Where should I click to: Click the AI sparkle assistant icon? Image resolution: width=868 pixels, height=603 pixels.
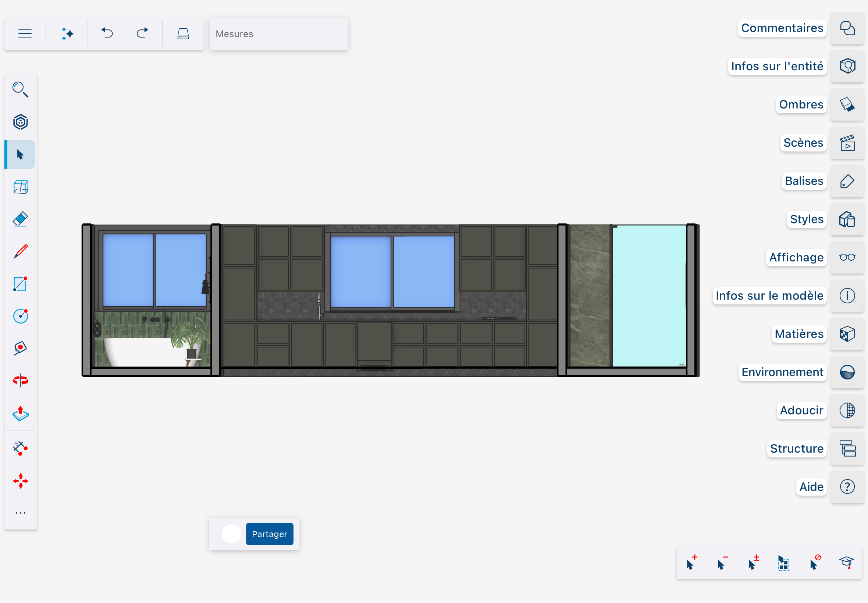[68, 34]
